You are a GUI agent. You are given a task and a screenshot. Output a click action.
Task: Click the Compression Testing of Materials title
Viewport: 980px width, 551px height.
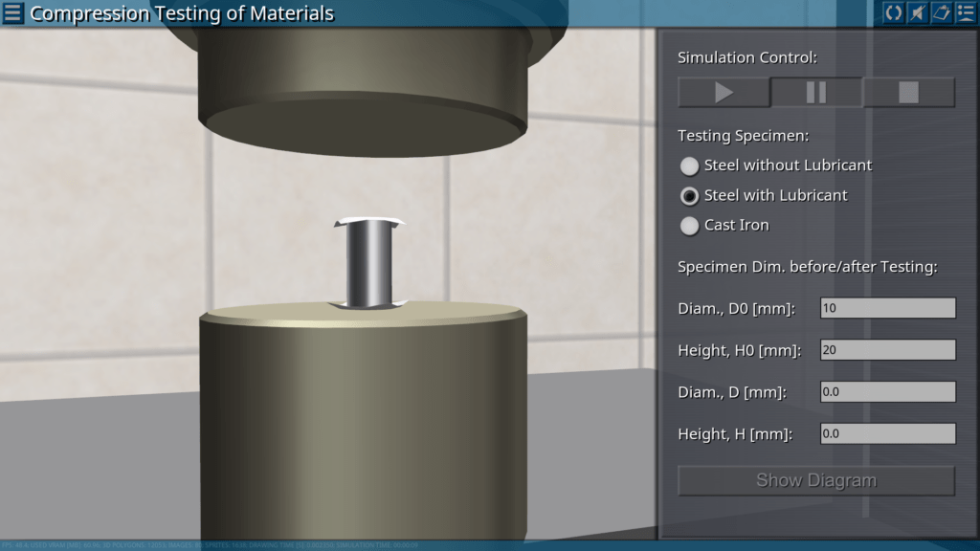click(x=182, y=13)
